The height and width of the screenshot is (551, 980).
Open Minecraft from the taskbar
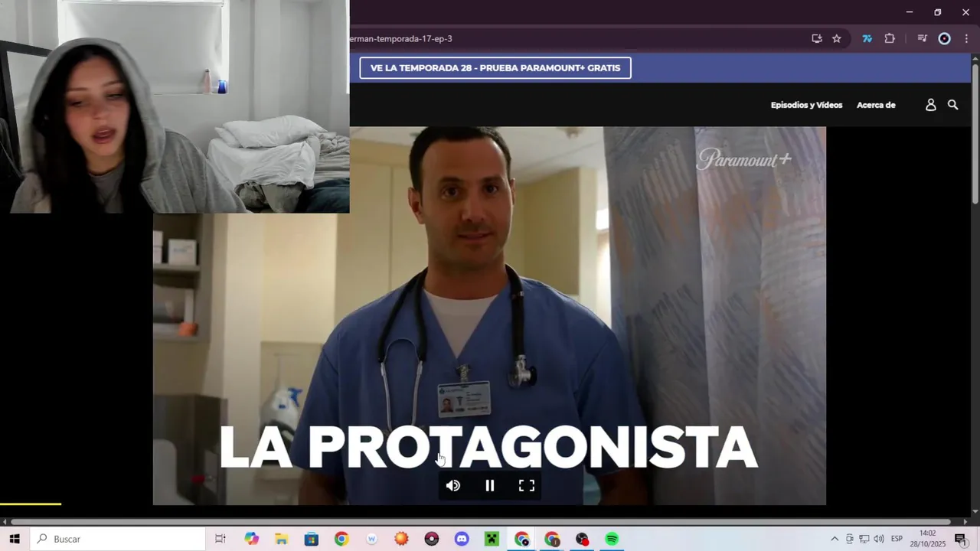point(492,539)
